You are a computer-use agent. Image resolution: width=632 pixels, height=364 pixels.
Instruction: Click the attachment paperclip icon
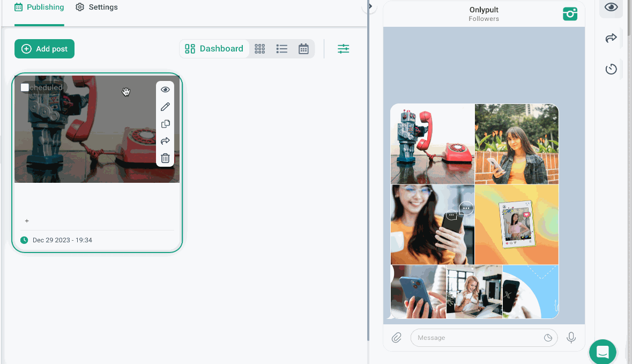coord(397,338)
